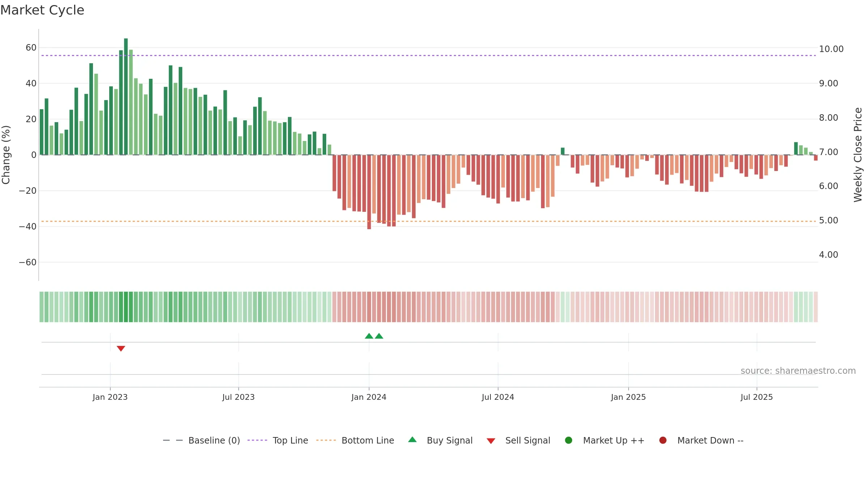Click the darkest green stripe in the heatmap band
Screen dimensions: 868x488
126,307
